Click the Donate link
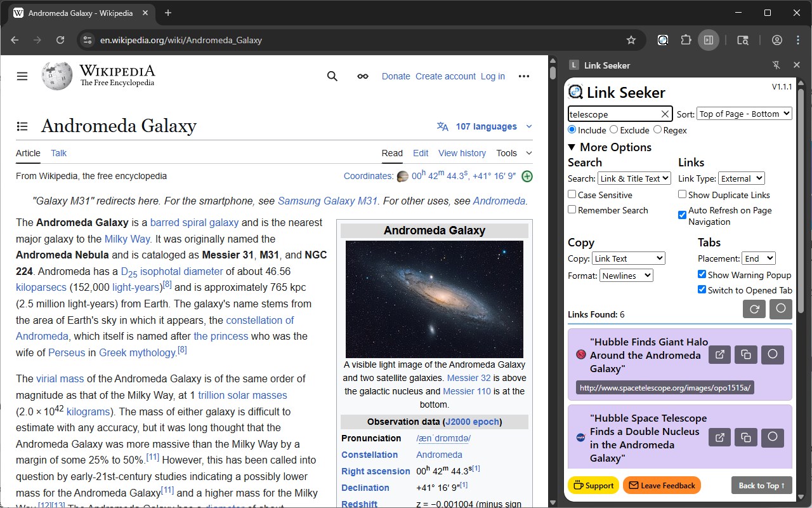This screenshot has height=508, width=812. pos(396,76)
